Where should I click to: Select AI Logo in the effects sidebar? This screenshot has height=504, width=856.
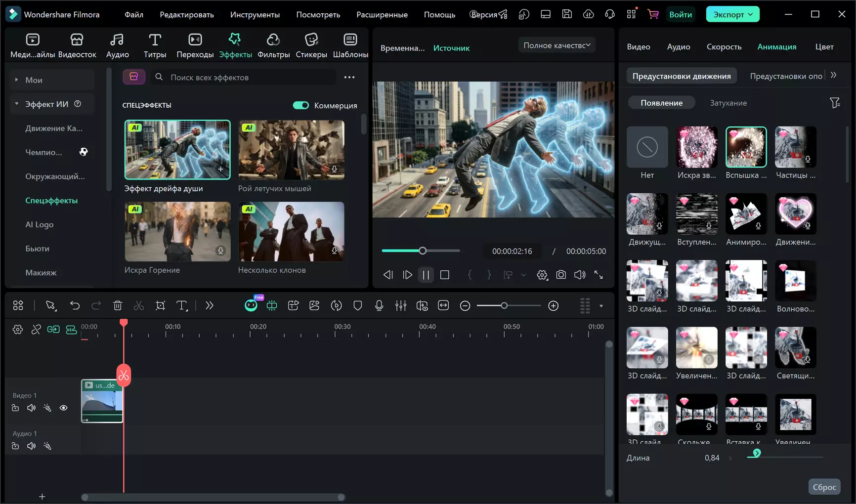(x=40, y=225)
